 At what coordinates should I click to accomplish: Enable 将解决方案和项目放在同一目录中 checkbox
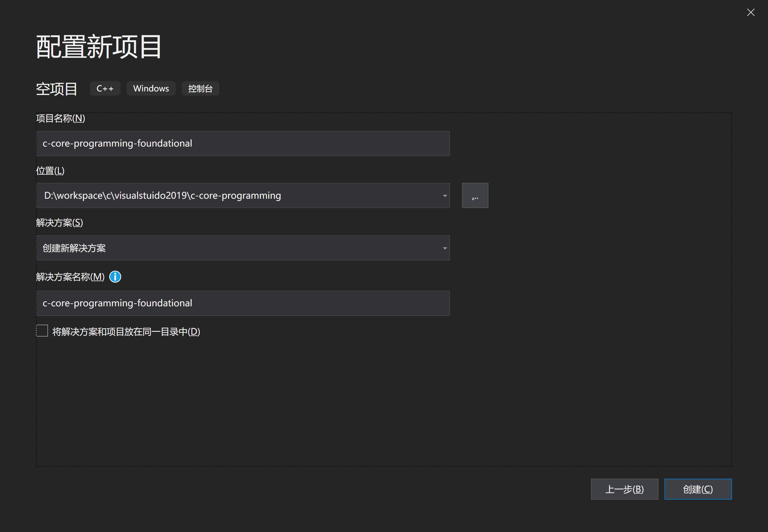[x=42, y=331]
